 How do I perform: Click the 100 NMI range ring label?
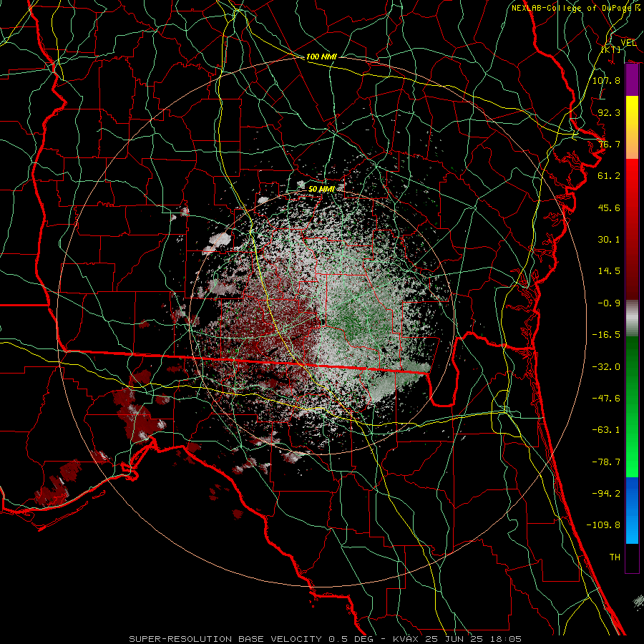(321, 57)
